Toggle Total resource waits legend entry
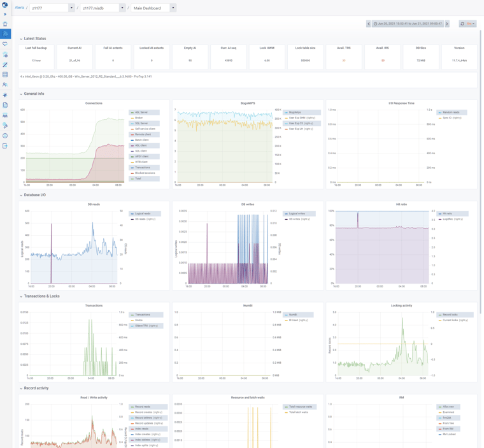484x448 pixels. point(299,407)
